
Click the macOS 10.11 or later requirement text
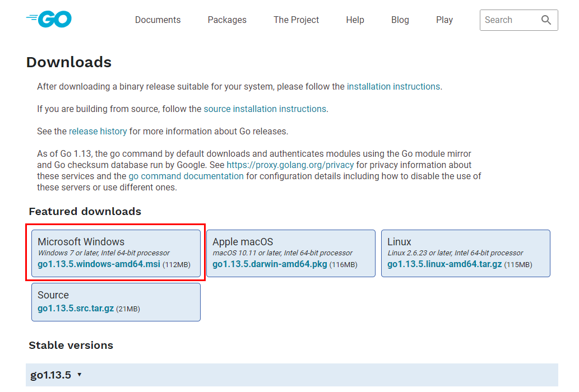pos(282,253)
